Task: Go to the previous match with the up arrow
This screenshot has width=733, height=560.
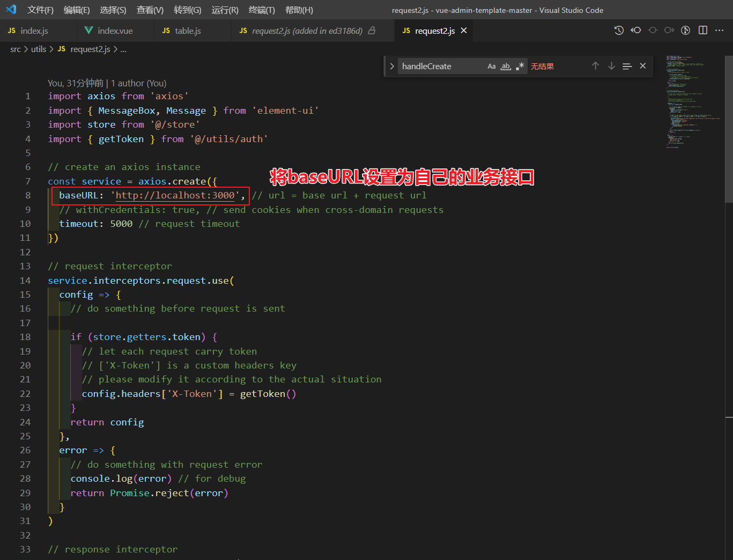Action: coord(595,66)
